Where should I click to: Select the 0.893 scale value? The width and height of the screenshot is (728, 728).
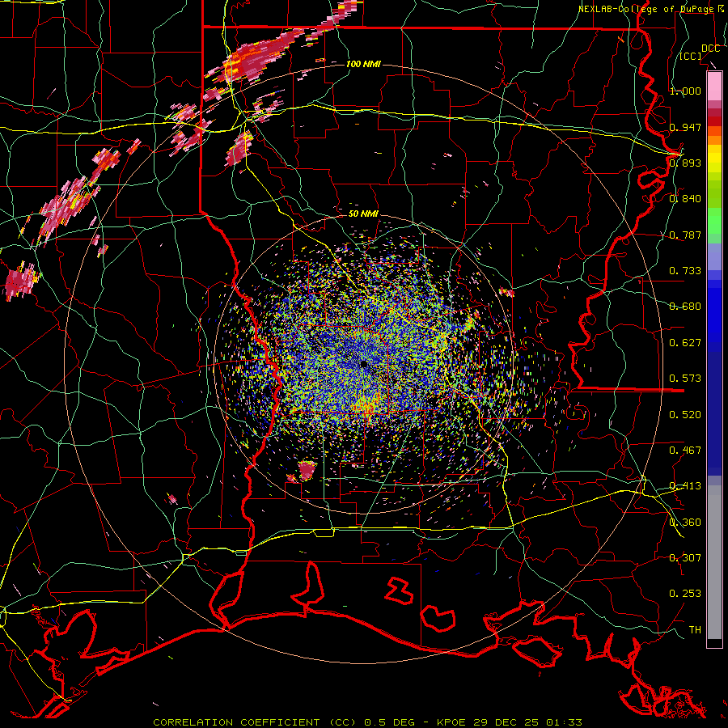pyautogui.click(x=685, y=163)
